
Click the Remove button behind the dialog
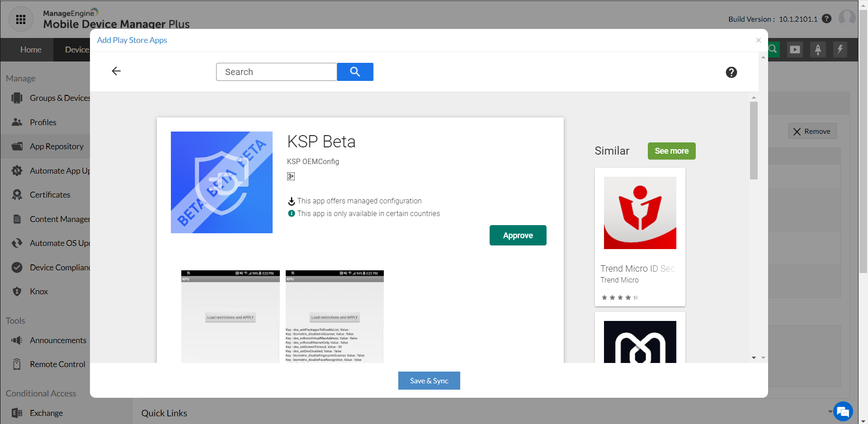pyautogui.click(x=813, y=131)
